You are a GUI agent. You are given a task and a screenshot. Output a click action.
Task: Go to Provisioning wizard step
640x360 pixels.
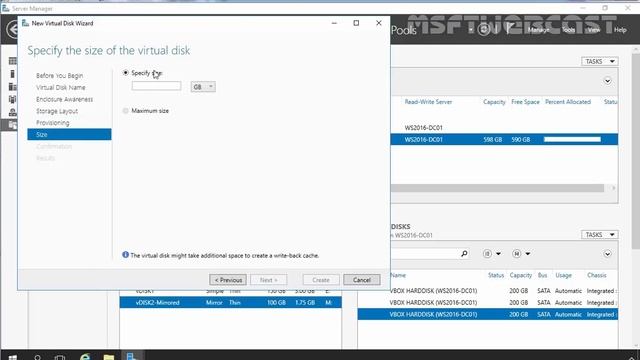tap(52, 123)
